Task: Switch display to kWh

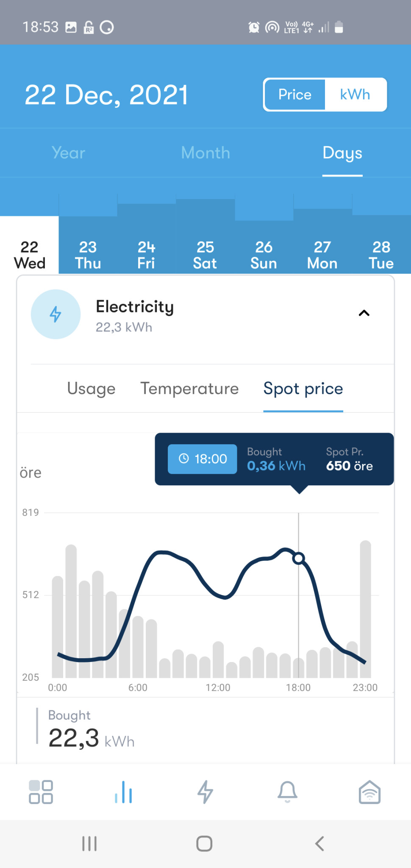Action: tap(355, 95)
